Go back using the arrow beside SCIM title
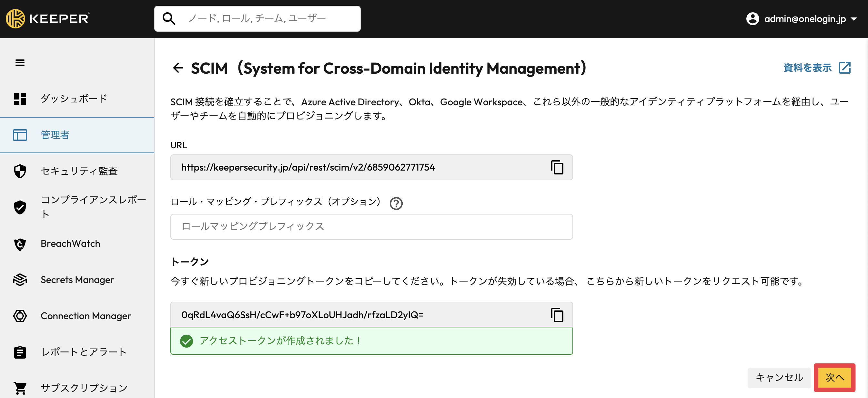The width and height of the screenshot is (868, 398). [x=178, y=68]
